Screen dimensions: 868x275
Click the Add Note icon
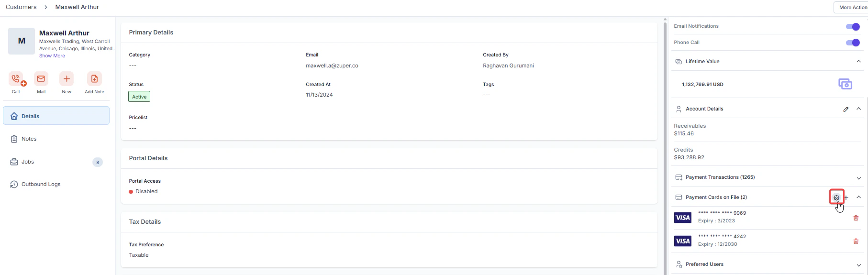tap(94, 79)
